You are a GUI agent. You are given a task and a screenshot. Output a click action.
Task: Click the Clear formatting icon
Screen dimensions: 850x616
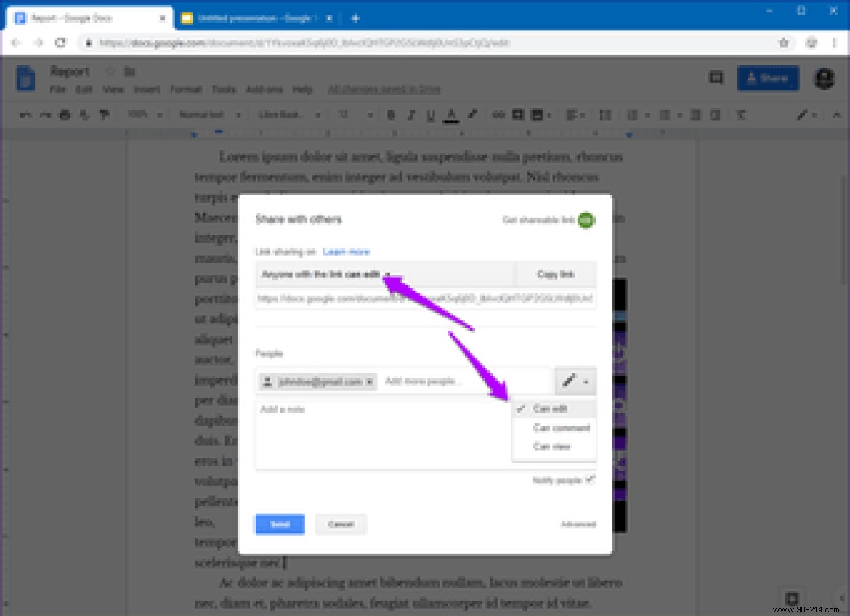[x=741, y=114]
